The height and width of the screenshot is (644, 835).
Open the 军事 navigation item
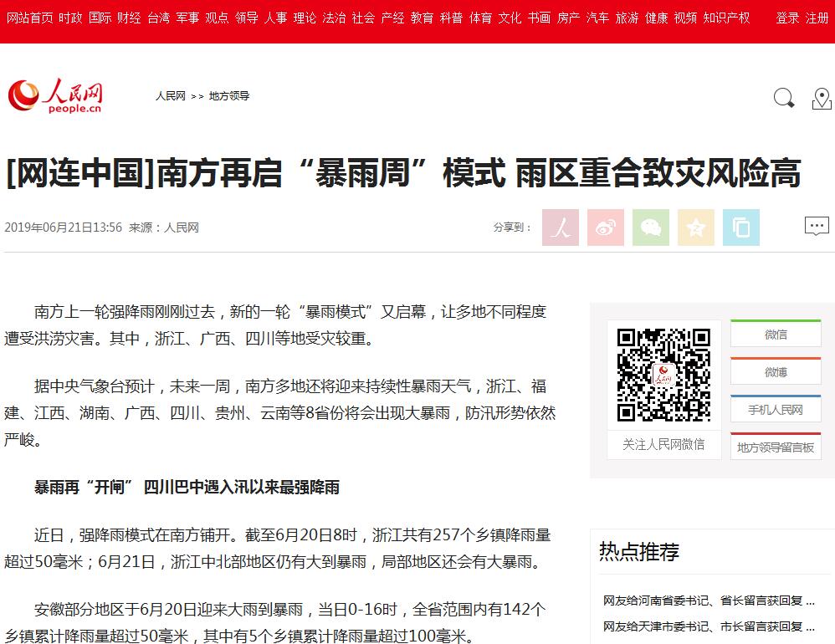tap(187, 18)
